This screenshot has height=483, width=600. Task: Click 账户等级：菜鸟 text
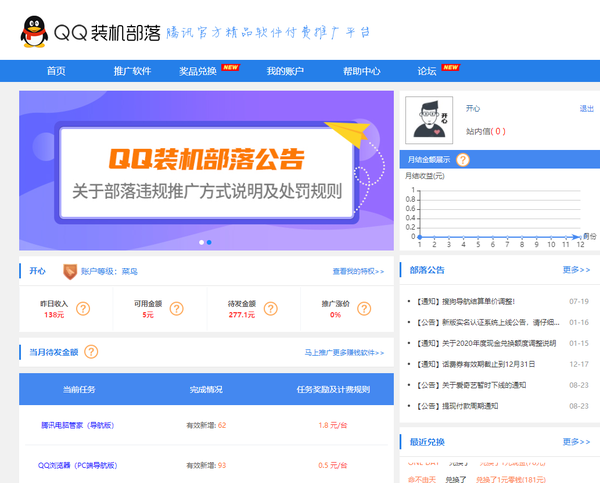point(109,271)
